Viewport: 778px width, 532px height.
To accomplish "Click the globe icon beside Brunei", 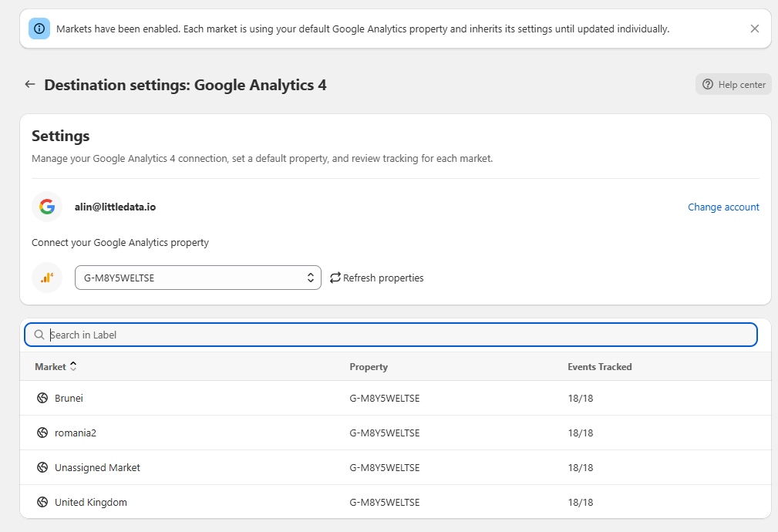I will 42,399.
